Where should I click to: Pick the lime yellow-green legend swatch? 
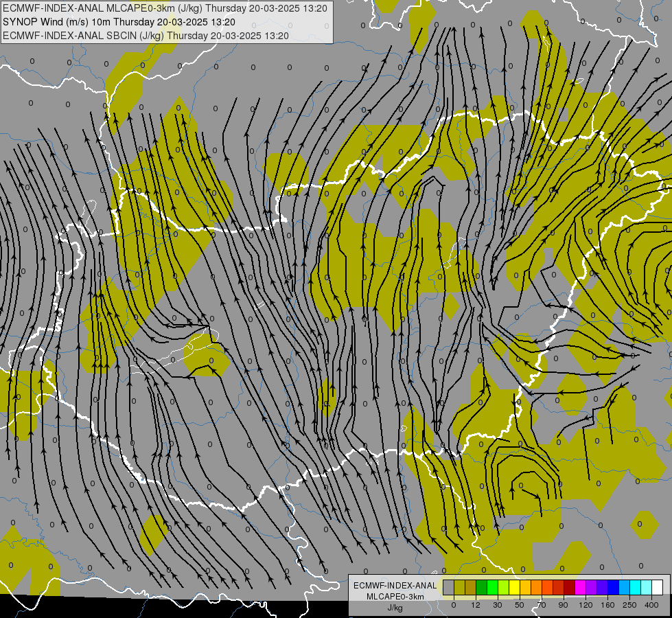(x=504, y=587)
